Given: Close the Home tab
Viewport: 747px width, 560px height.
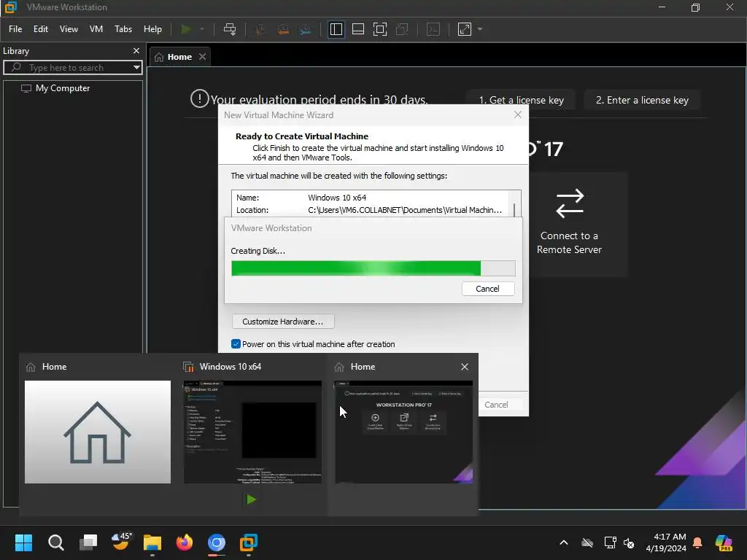Looking at the screenshot, I should click(203, 57).
